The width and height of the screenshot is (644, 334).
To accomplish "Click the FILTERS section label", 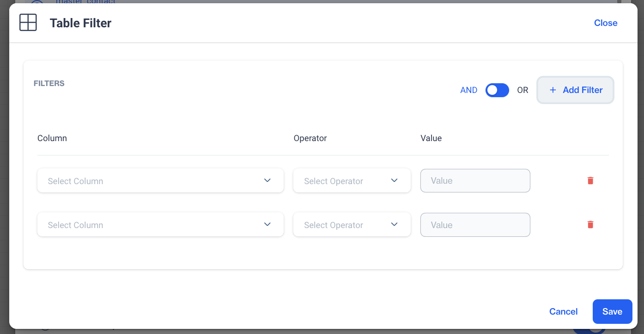I will (49, 83).
